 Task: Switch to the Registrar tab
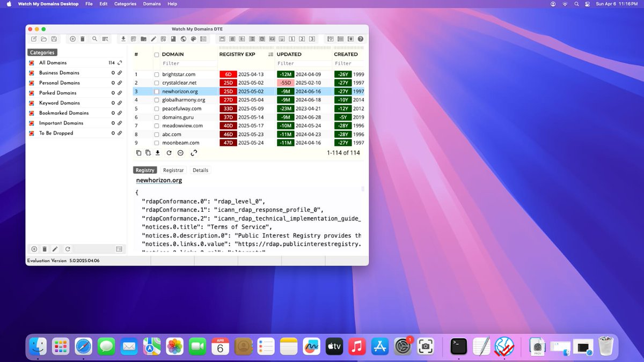(x=173, y=170)
